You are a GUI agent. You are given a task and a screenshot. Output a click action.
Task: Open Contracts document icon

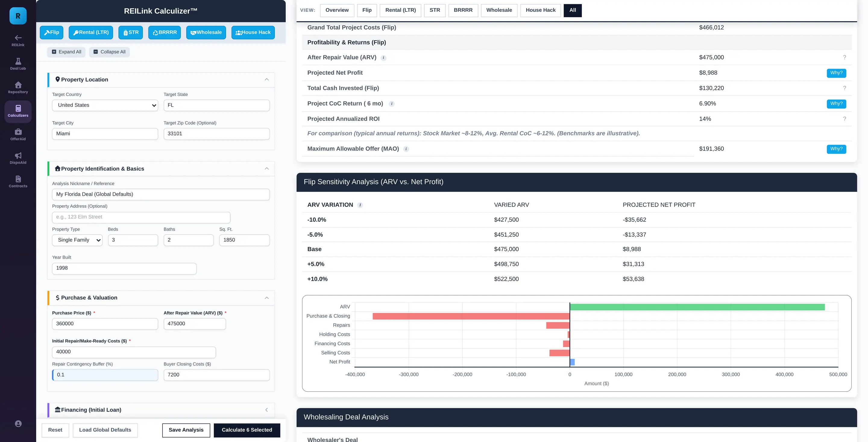pos(18,179)
